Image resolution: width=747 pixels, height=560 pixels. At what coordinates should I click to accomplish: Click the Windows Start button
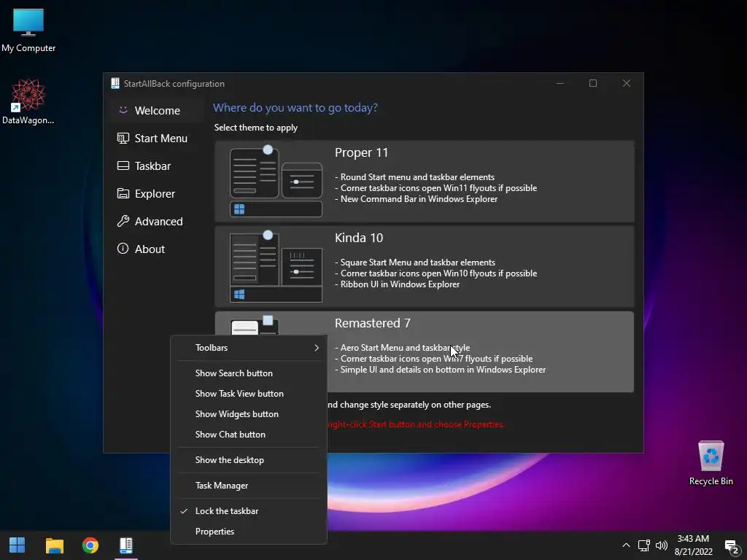point(18,545)
